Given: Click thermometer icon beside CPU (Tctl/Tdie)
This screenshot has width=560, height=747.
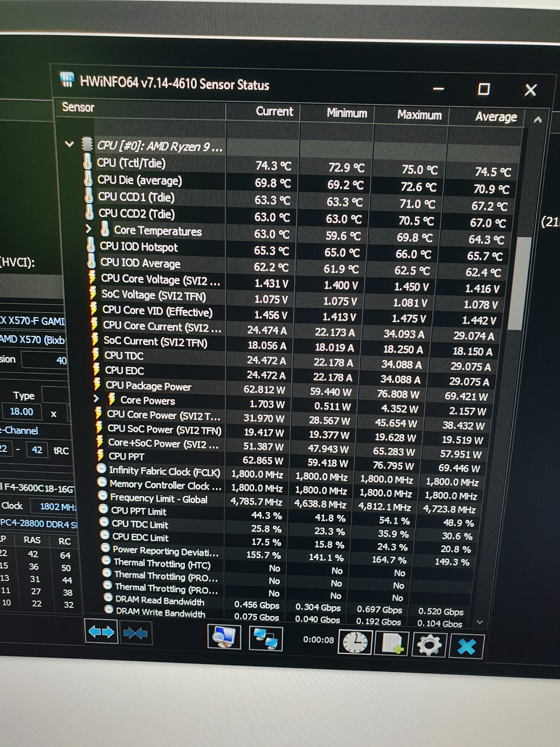Looking at the screenshot, I should (87, 161).
